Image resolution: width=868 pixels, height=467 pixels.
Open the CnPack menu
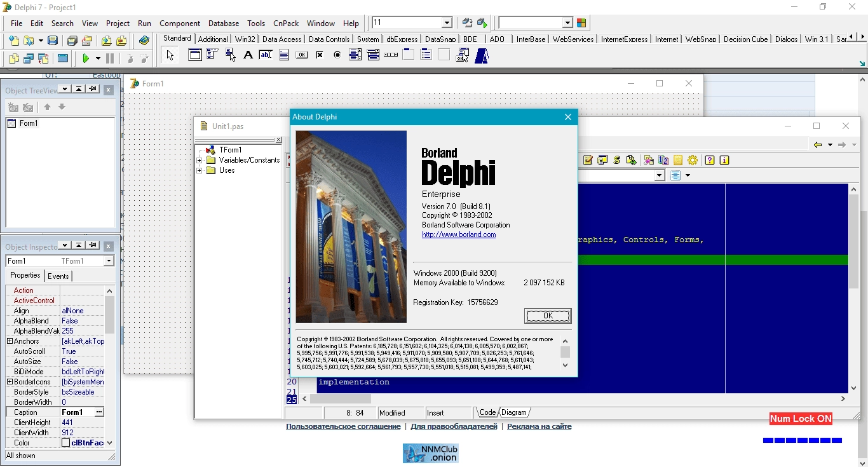click(x=286, y=23)
